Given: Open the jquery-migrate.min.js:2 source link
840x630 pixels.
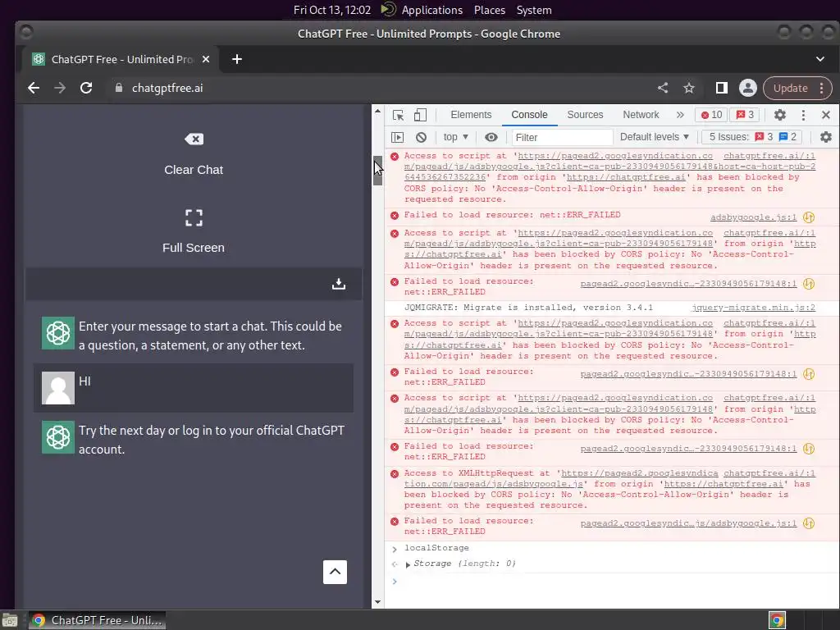Looking at the screenshot, I should (753, 308).
